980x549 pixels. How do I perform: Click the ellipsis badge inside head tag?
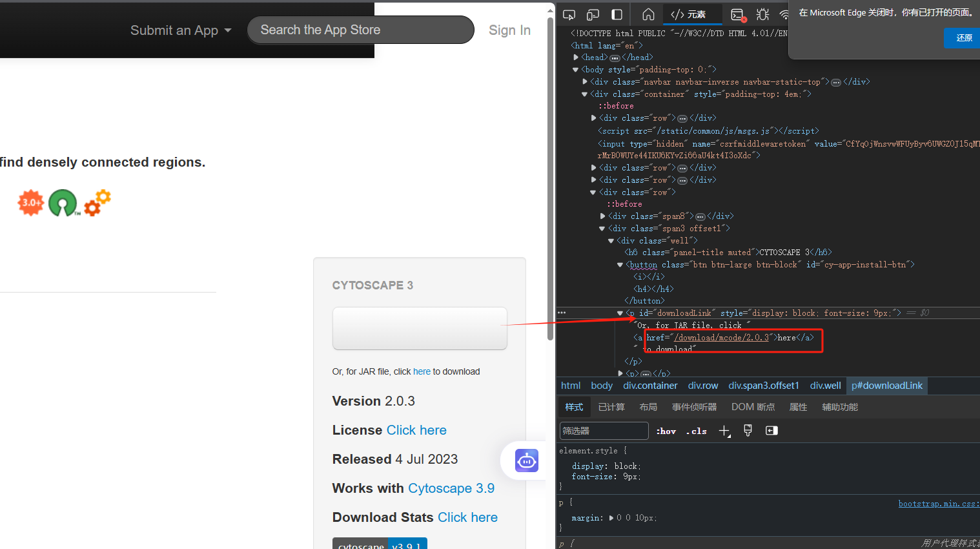pos(615,57)
